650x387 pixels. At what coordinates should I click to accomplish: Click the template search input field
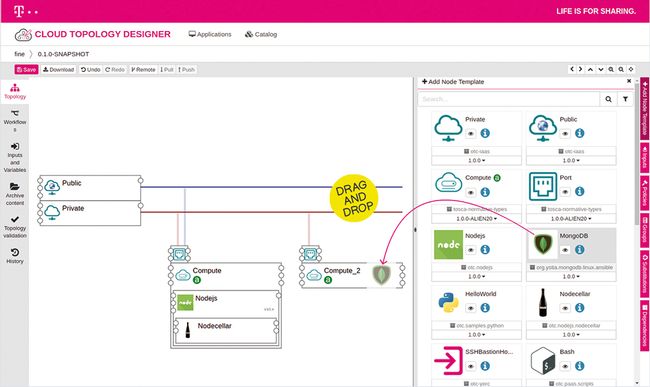509,99
